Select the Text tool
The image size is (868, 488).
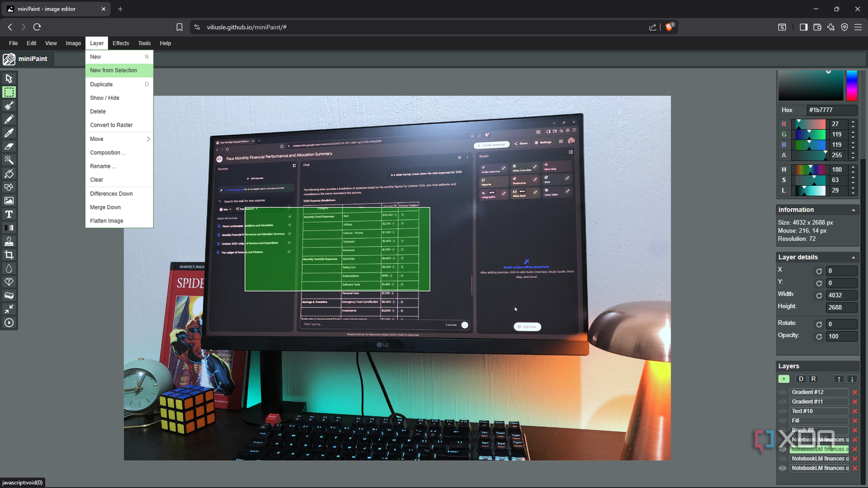(9, 214)
